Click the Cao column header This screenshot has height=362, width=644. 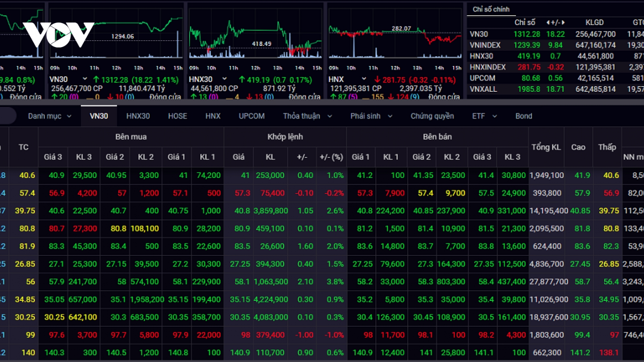point(578,147)
